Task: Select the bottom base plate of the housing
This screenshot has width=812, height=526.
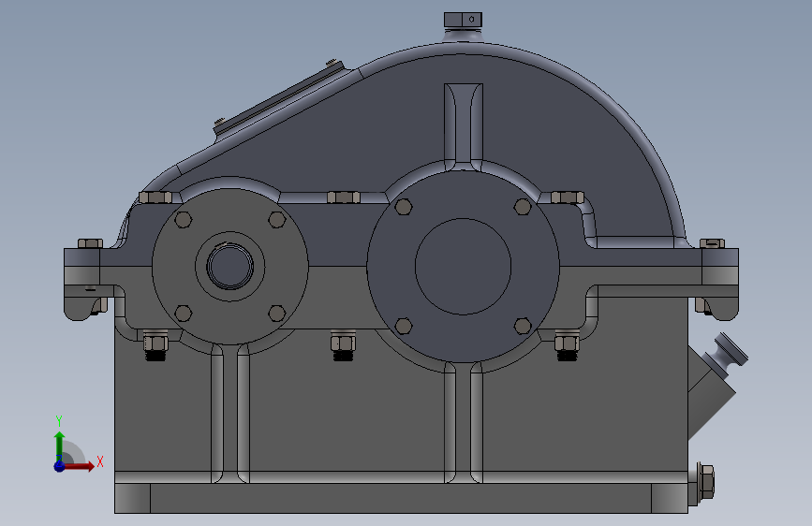Action: (x=401, y=498)
